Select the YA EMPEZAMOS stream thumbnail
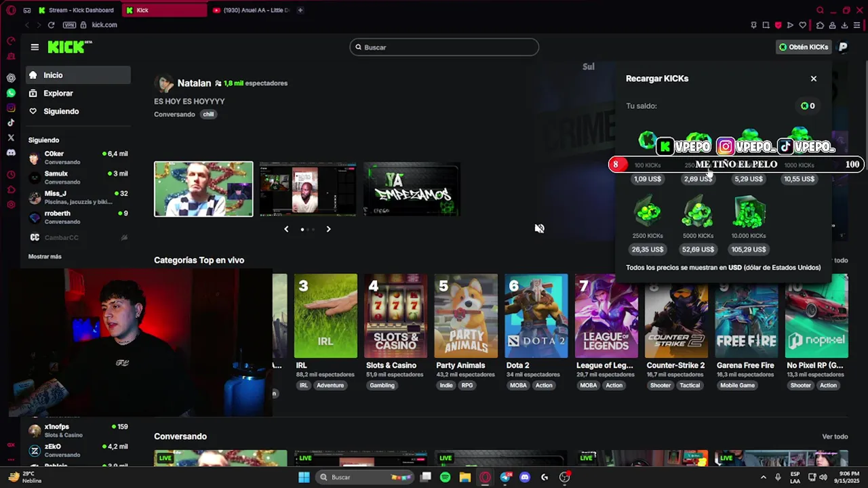868x488 pixels. click(x=412, y=189)
